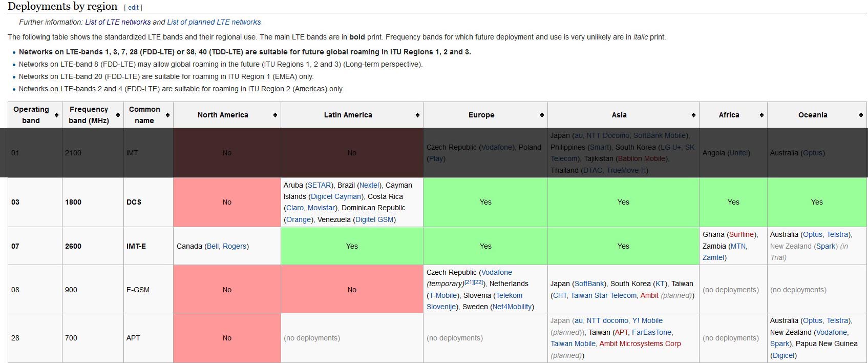Screen dimensions: 868x363
Task: Sort table by Operating band column
Action: tap(56, 115)
